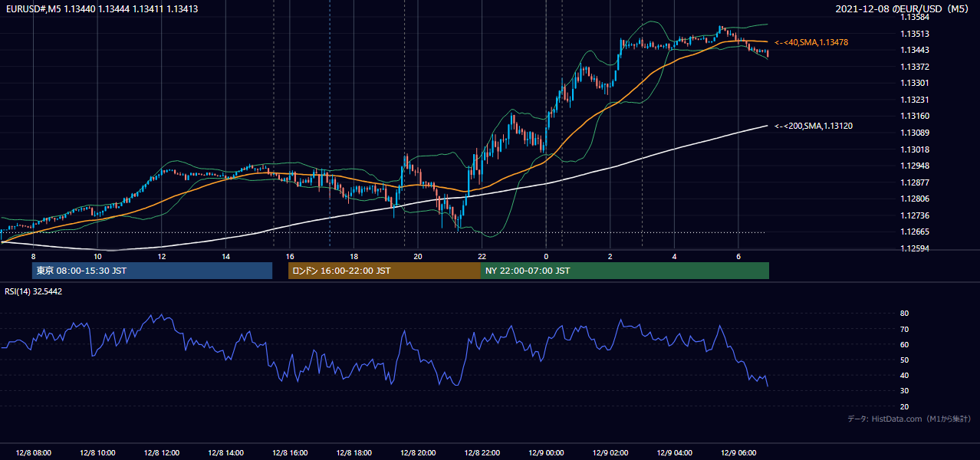Select the 200 SMA 1.13120 white label
Viewport: 980px width, 460px height.
[x=813, y=126]
